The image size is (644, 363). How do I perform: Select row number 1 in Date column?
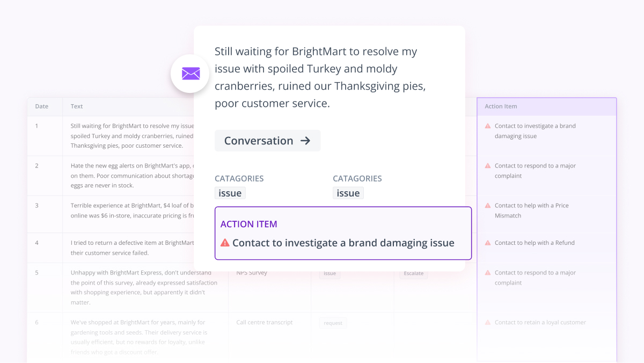click(36, 126)
